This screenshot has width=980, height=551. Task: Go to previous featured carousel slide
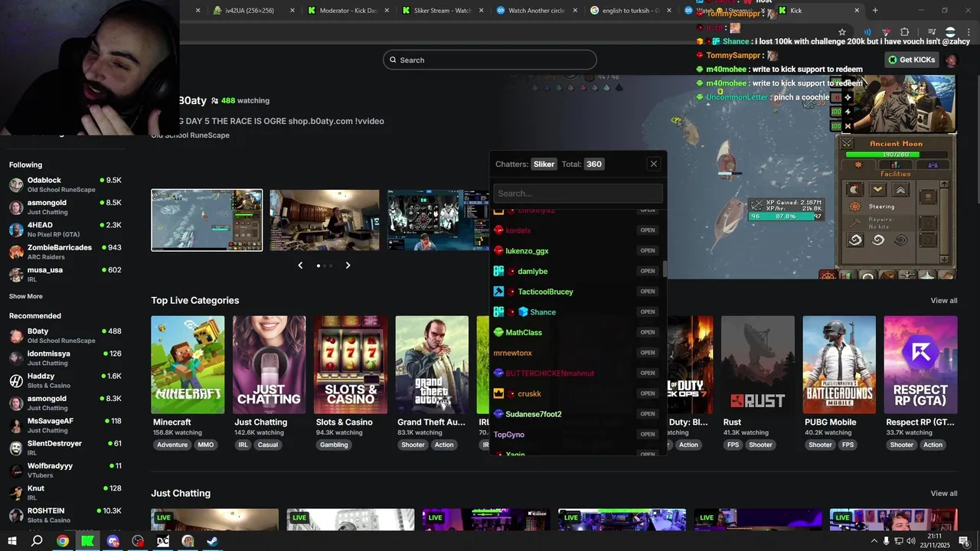click(300, 265)
